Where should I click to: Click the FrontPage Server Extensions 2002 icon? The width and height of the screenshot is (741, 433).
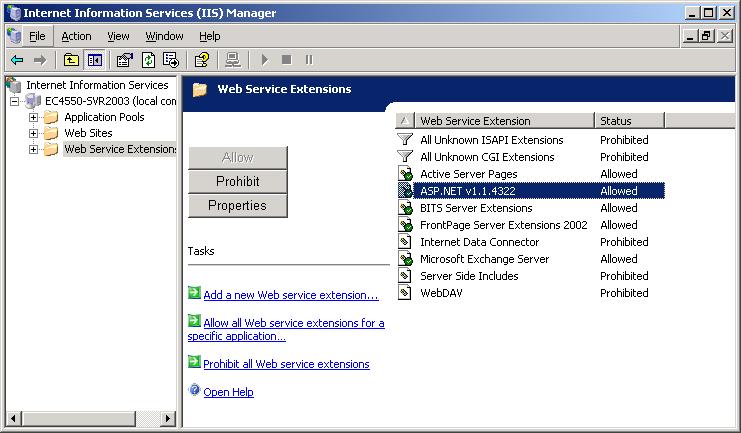405,225
